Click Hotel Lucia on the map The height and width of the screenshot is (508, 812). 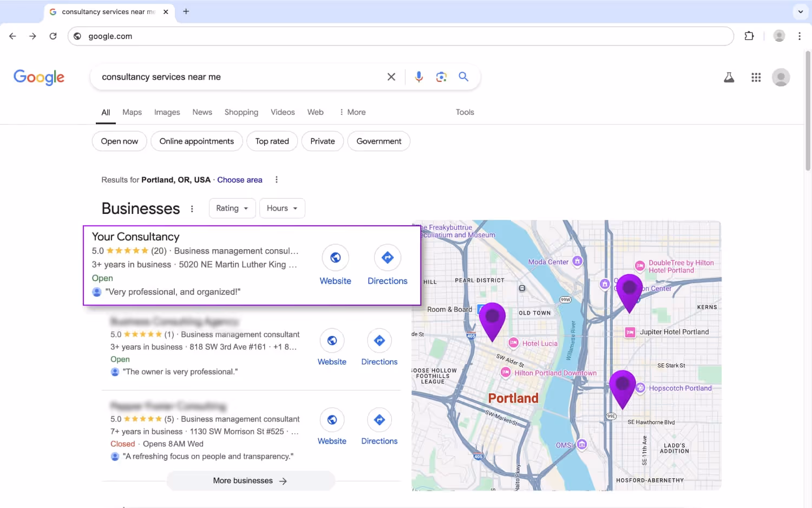pyautogui.click(x=539, y=343)
